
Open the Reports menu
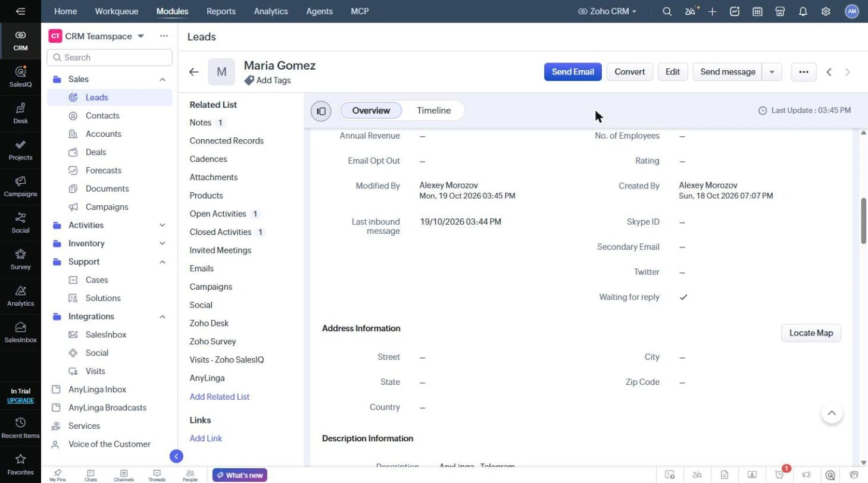pos(221,11)
